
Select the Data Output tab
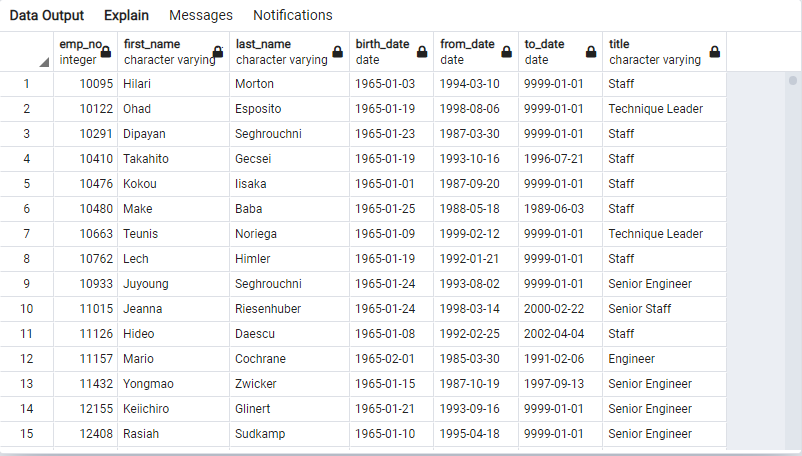[x=47, y=15]
